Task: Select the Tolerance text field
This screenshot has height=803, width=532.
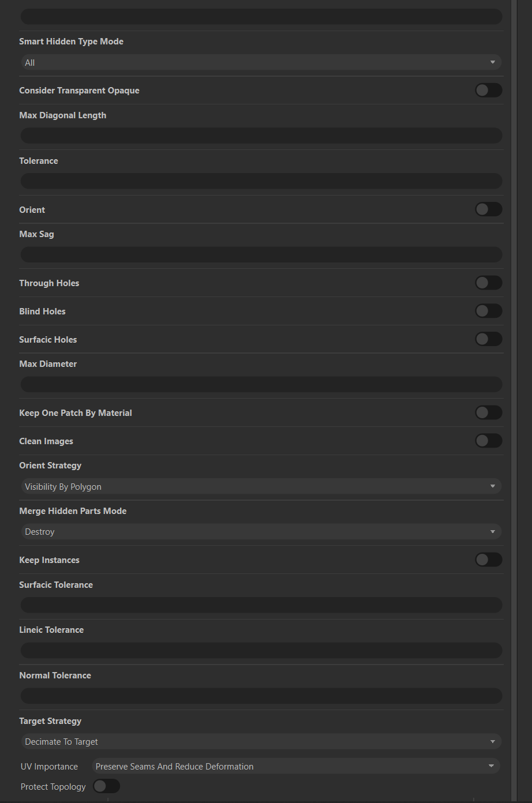Action: [261, 181]
